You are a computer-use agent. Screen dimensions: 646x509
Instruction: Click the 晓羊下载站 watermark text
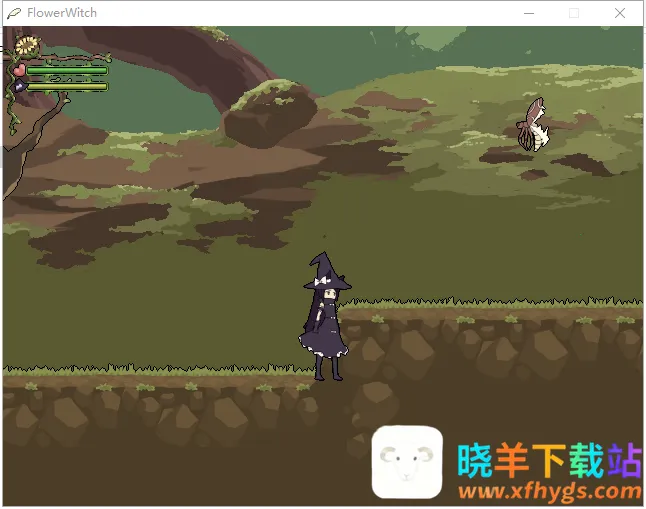pyautogui.click(x=548, y=460)
